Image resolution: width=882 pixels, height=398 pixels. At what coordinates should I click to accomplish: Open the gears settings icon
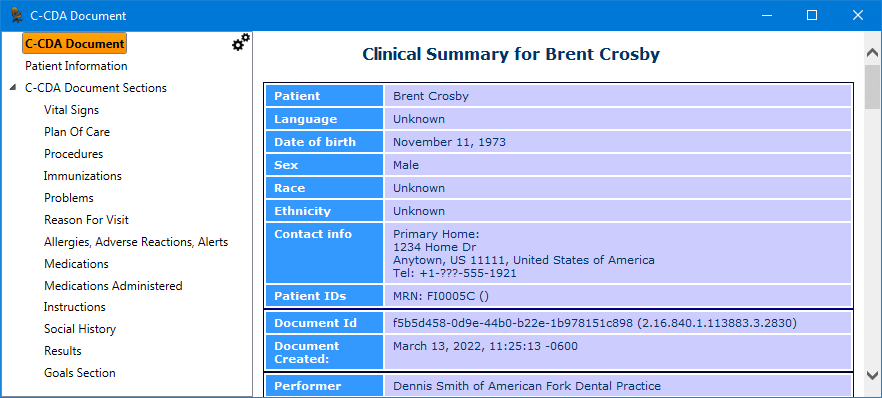(x=241, y=42)
